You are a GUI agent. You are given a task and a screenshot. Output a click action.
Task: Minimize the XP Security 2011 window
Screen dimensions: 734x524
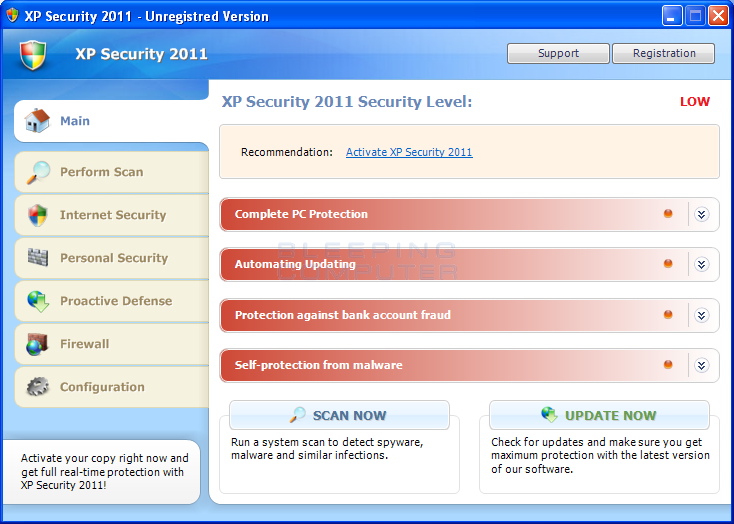click(x=672, y=16)
